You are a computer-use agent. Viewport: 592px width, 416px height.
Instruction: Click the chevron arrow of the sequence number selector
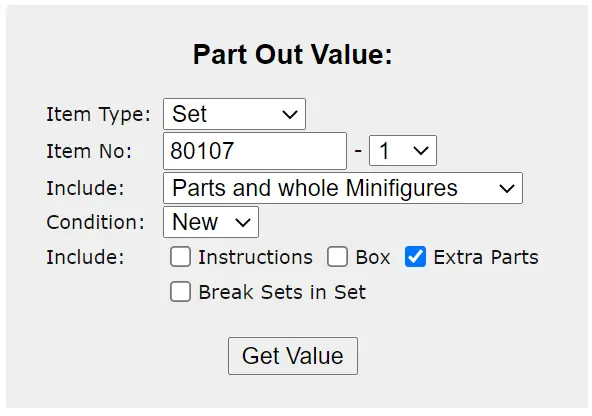[421, 151]
